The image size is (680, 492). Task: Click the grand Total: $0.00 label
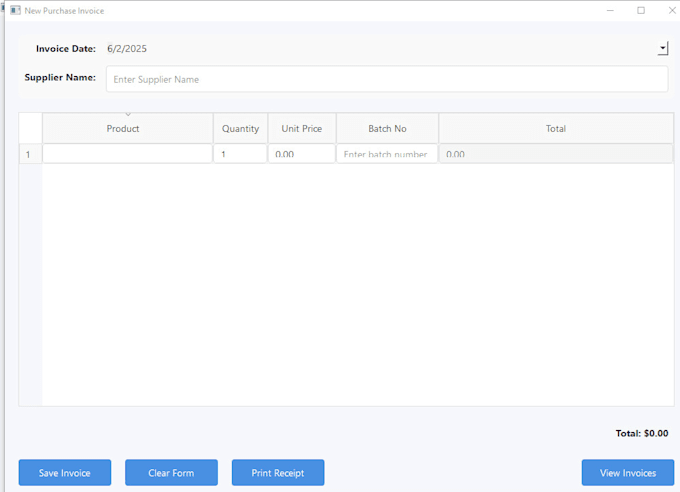tap(642, 433)
